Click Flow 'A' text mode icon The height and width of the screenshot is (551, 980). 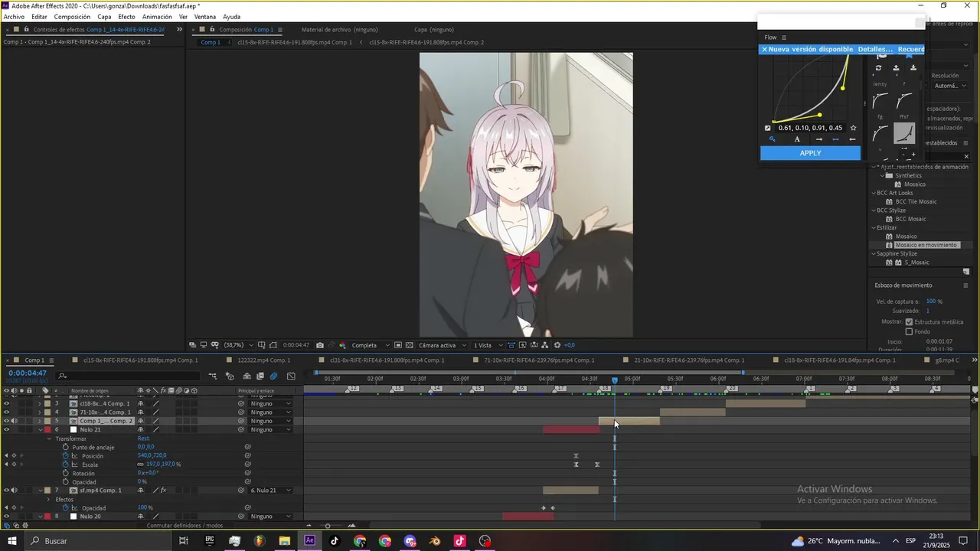[x=797, y=139]
